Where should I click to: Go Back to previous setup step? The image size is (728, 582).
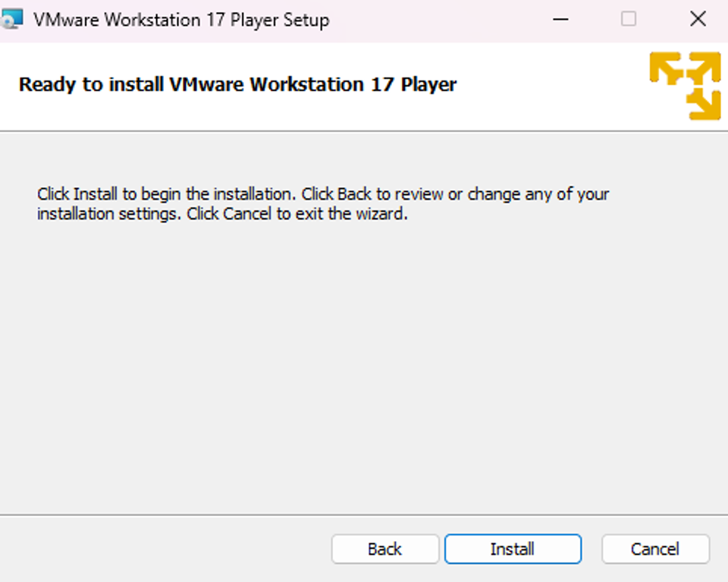(x=385, y=549)
